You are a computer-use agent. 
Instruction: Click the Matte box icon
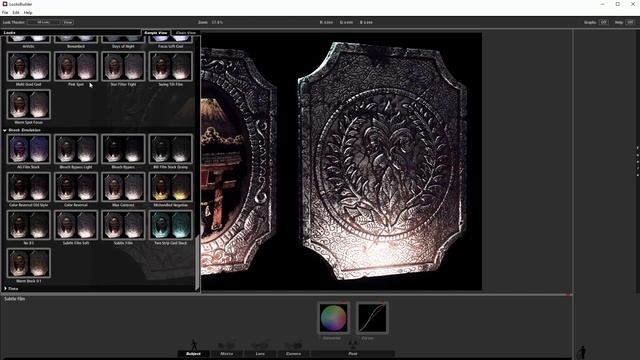tap(227, 346)
